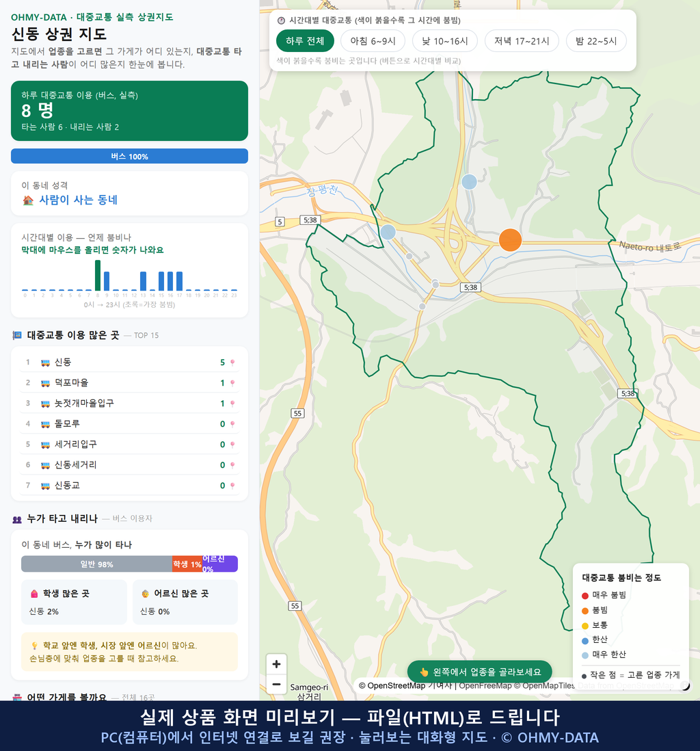Select the 하루 전체 time filter
Viewport: 700px width, 751px height.
(x=305, y=41)
